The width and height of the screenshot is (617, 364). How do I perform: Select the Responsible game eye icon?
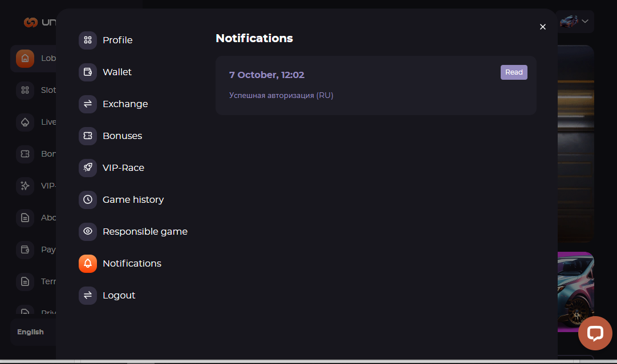pos(88,231)
